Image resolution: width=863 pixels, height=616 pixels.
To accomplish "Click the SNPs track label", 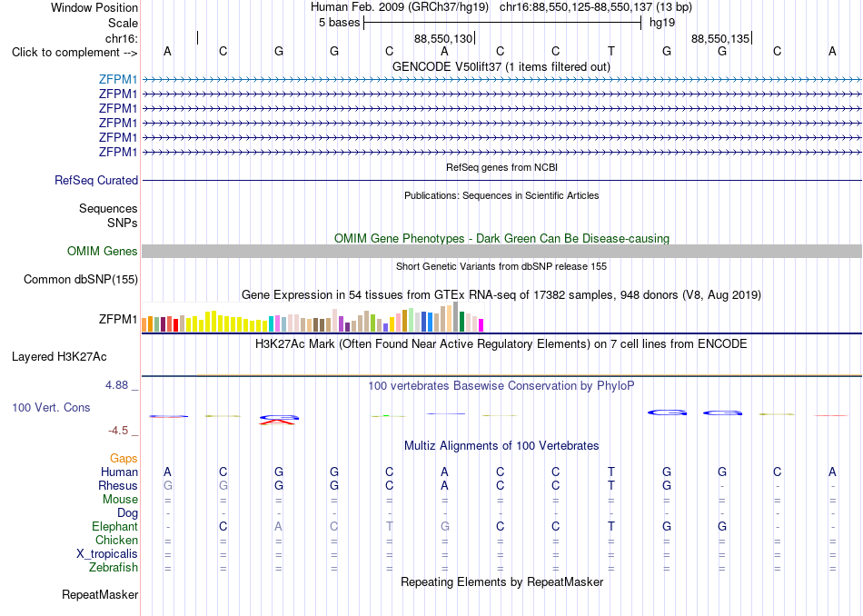I will [x=123, y=223].
